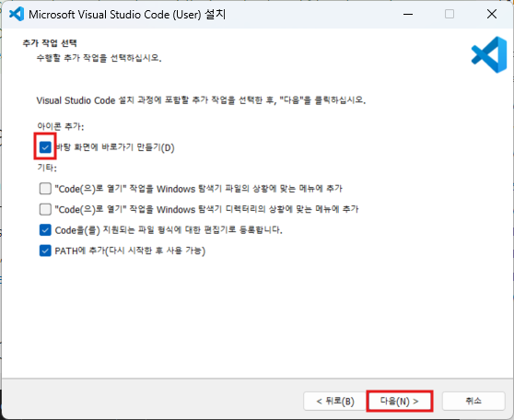Minimize the setup window

pyautogui.click(x=408, y=14)
